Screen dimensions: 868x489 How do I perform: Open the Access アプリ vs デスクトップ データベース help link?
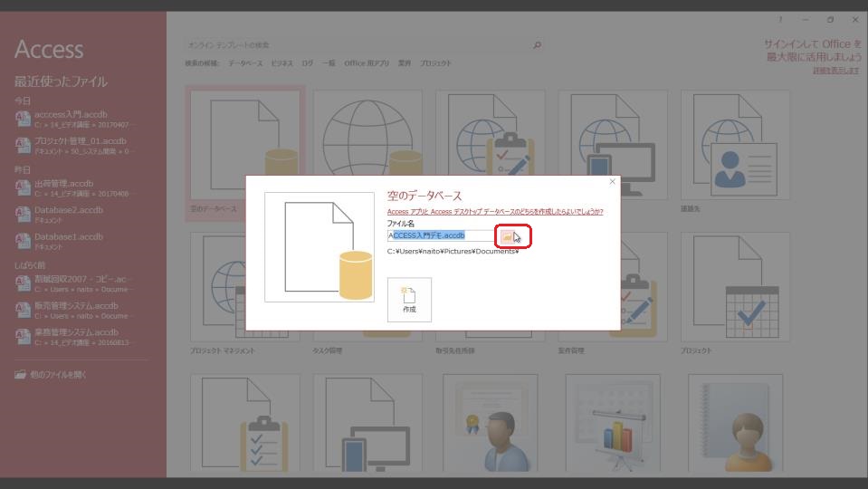click(495, 212)
